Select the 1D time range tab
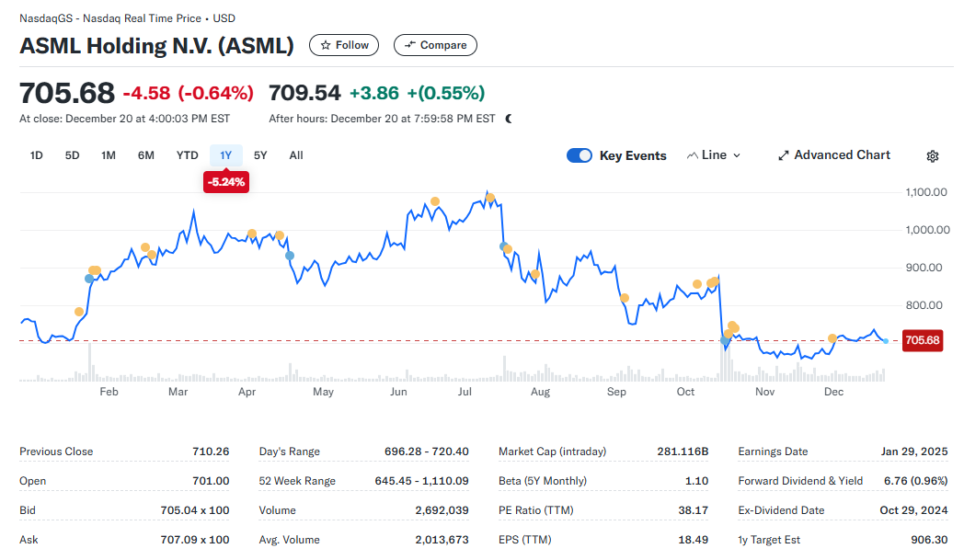Image resolution: width=964 pixels, height=560 pixels. coord(36,155)
